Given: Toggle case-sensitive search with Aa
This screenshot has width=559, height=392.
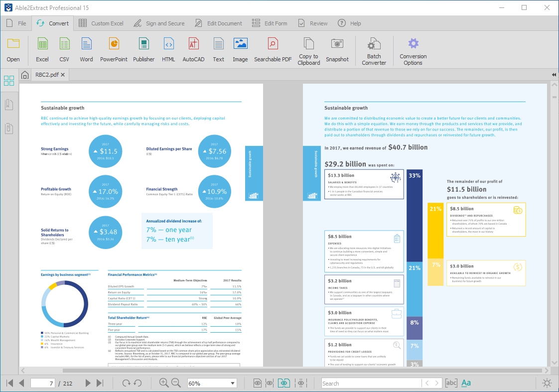Looking at the screenshot, I should pyautogui.click(x=465, y=383).
